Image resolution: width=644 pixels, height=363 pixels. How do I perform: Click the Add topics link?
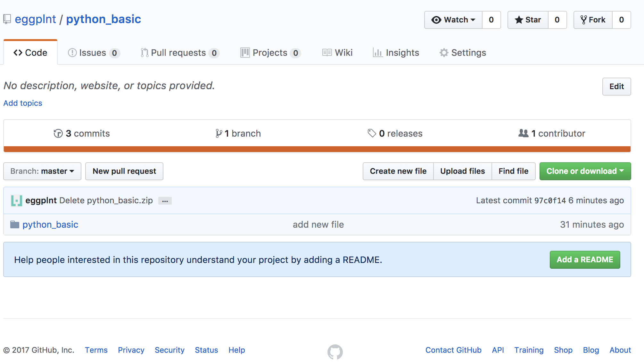[23, 103]
